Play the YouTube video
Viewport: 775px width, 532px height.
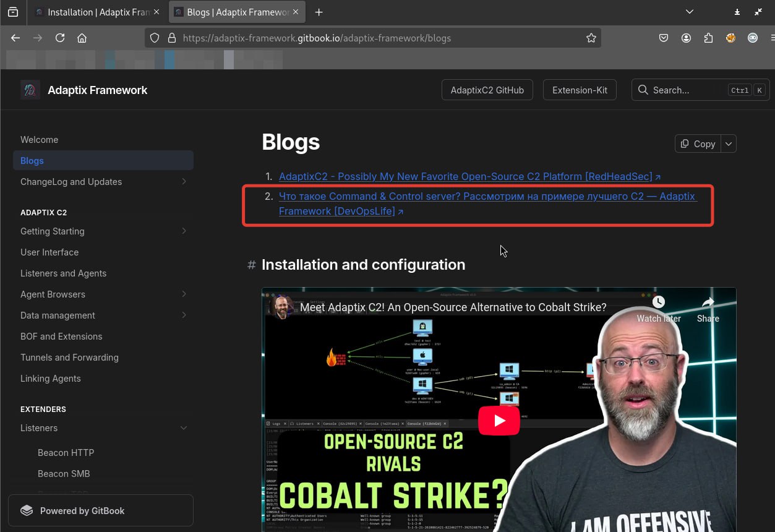[x=499, y=421]
